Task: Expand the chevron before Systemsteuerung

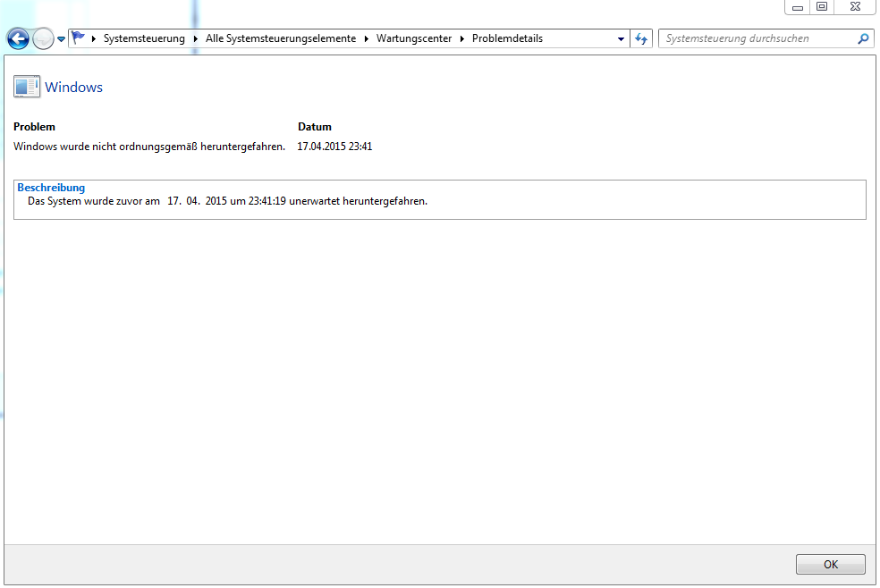Action: (94, 38)
